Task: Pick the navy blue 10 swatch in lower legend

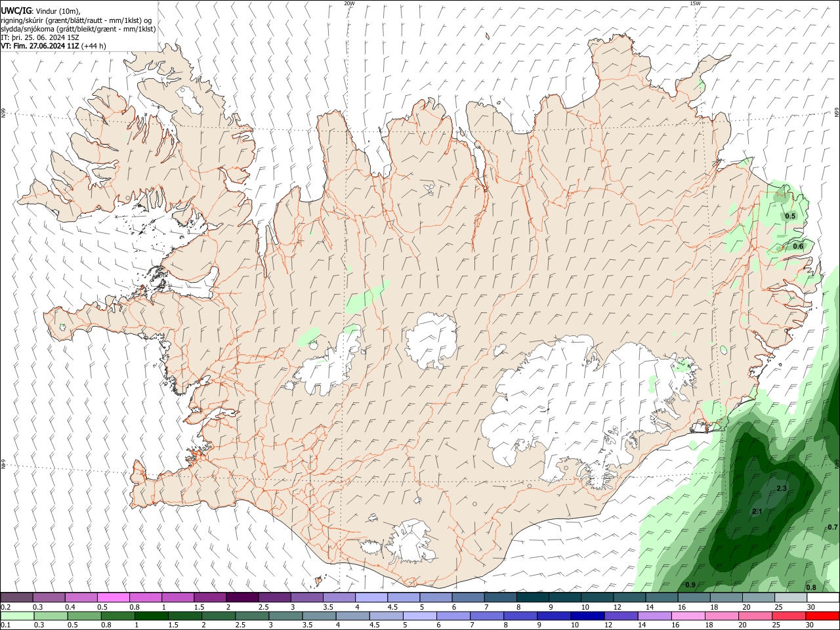Action: 587,616
